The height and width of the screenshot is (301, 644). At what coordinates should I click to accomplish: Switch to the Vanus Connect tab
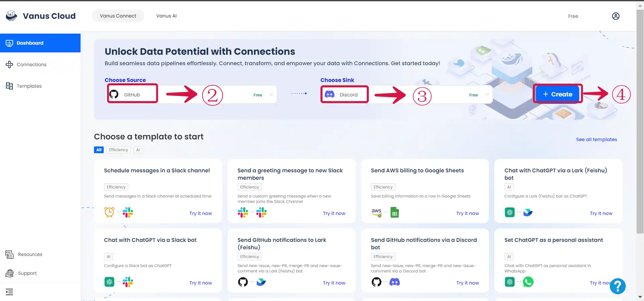(118, 16)
